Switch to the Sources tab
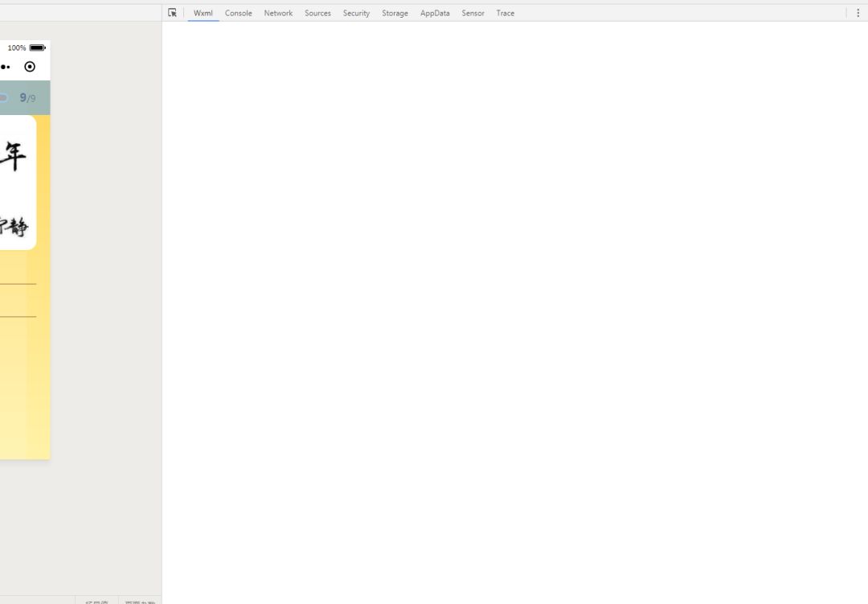The width and height of the screenshot is (868, 604). click(317, 14)
